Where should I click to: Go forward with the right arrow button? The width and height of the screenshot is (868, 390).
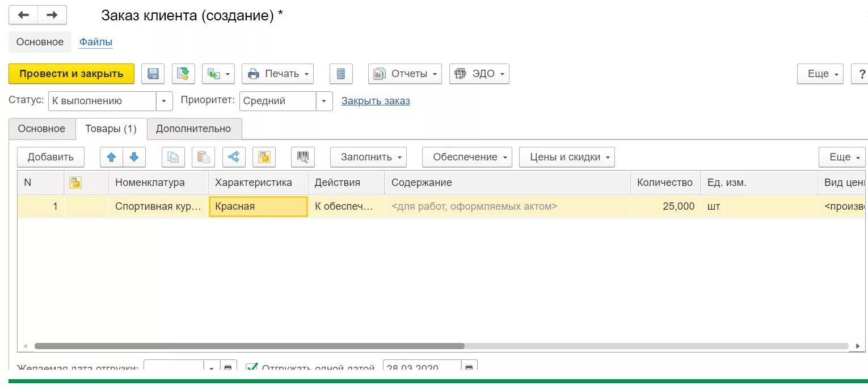(x=52, y=15)
